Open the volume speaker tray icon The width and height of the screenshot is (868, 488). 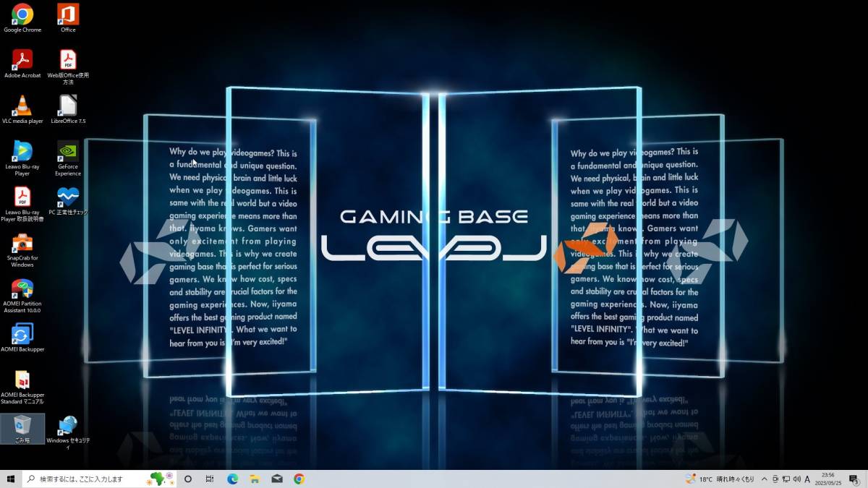(796, 479)
